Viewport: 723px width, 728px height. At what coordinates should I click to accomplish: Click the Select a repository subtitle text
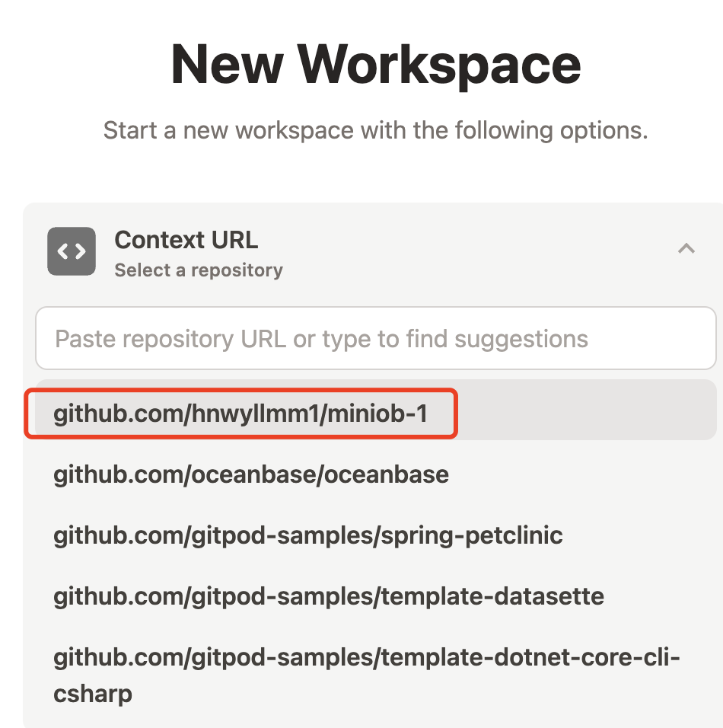199,270
